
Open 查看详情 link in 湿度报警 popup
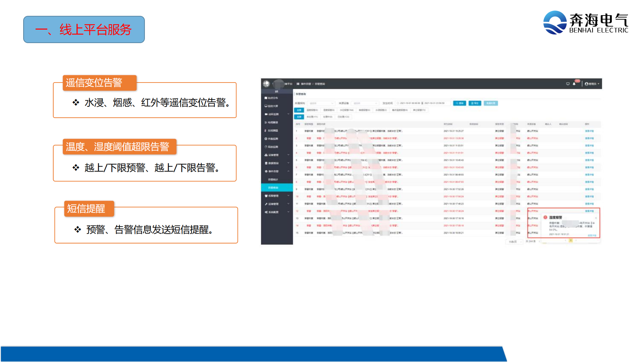(x=592, y=235)
